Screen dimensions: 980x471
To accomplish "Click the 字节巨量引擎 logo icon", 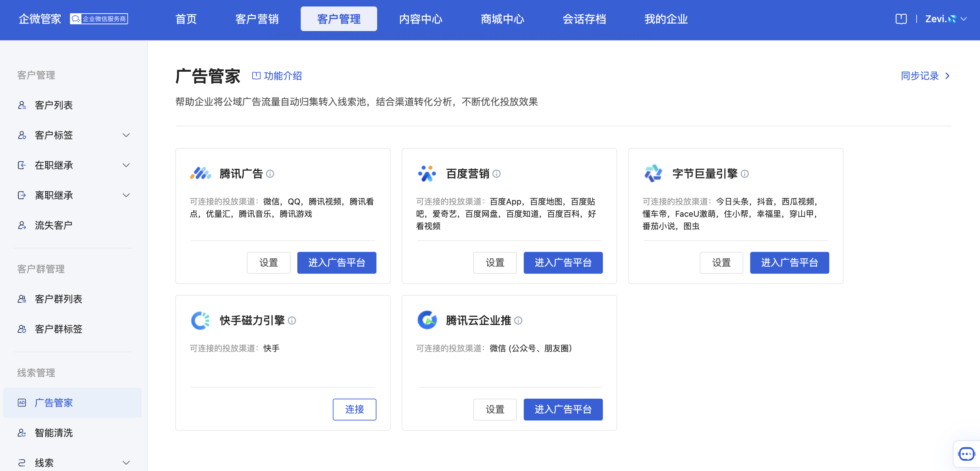I will click(653, 173).
